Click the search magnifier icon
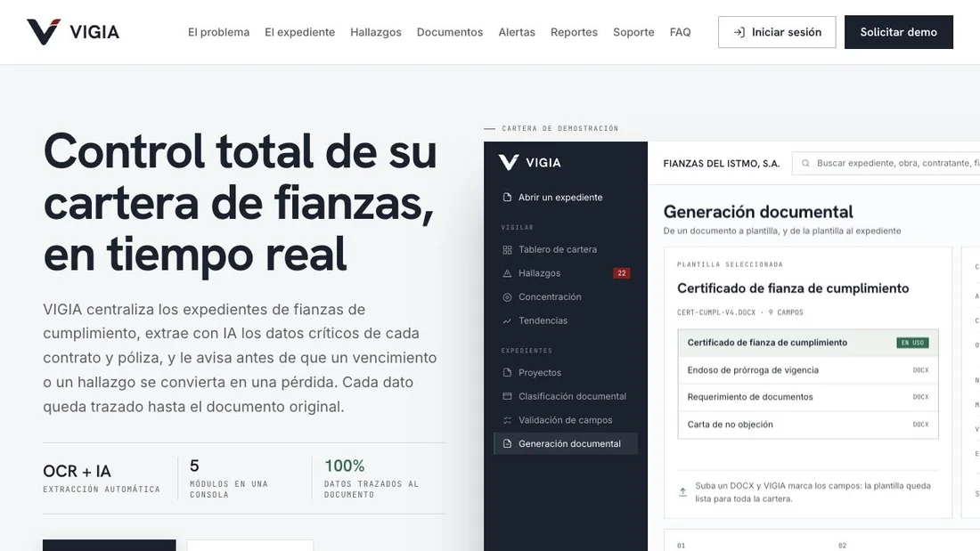This screenshot has height=551, width=980. tap(805, 163)
